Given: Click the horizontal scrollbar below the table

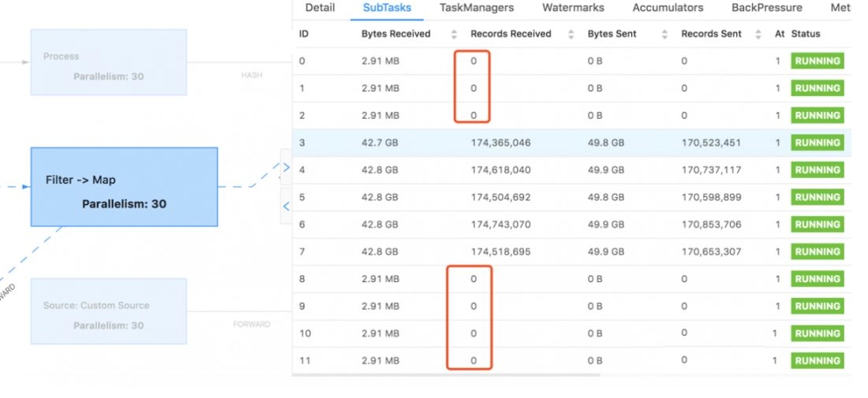Looking at the screenshot, I should coord(446,375).
